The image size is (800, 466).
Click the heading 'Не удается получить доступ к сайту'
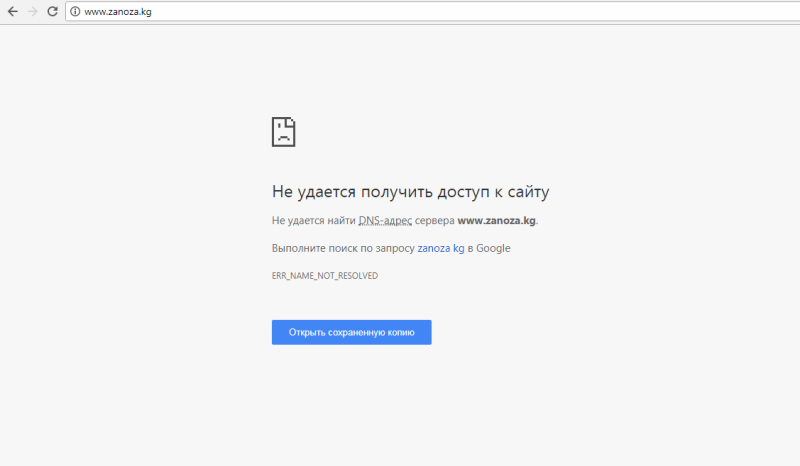click(410, 191)
